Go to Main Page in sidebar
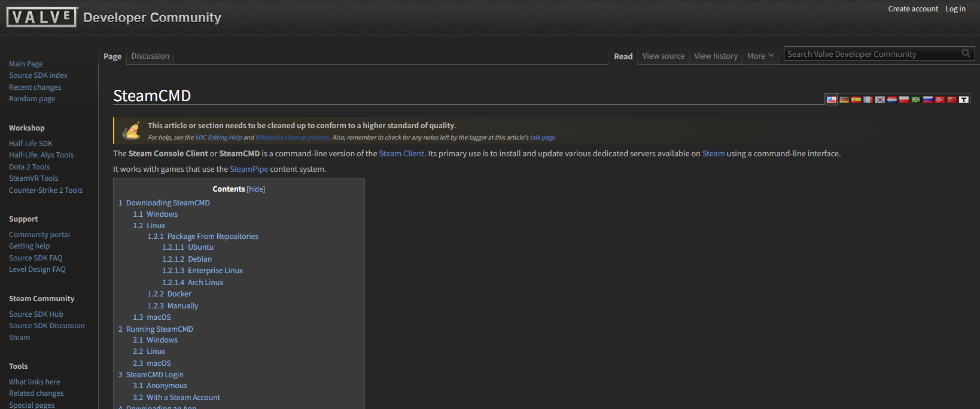This screenshot has height=409, width=980. point(26,64)
